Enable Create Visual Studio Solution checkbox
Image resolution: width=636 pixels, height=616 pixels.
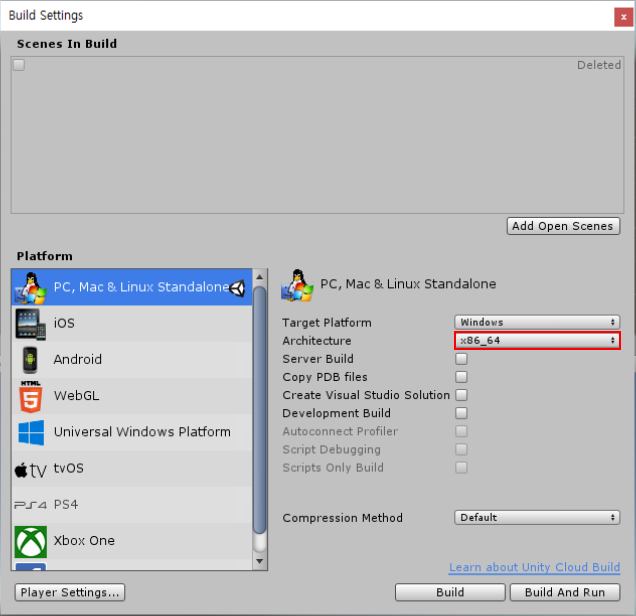[x=461, y=395]
